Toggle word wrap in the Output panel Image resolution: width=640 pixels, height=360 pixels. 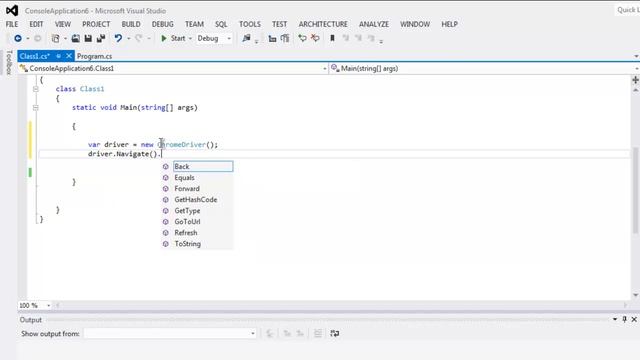coord(335,333)
